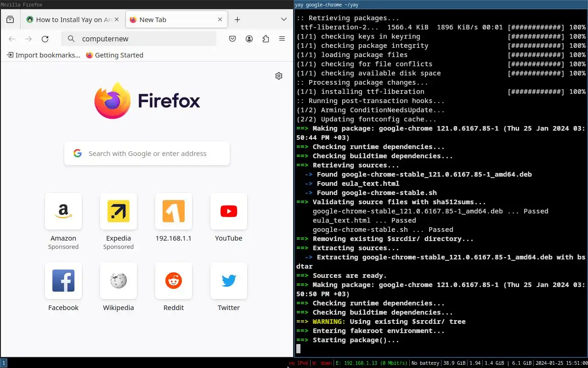Viewport: 588px width, 368px height.
Task: Click the Mozilla Firefox window title bar
Action: (x=147, y=5)
